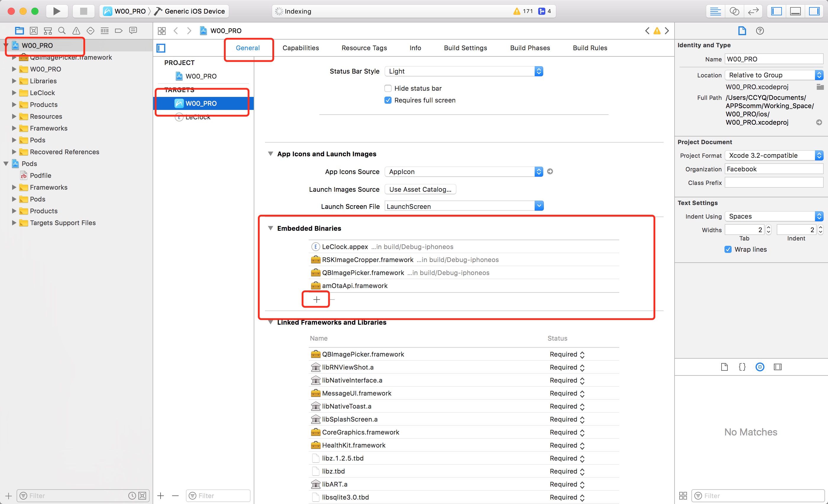Open App Icons Source dropdown
828x504 pixels.
tap(464, 172)
